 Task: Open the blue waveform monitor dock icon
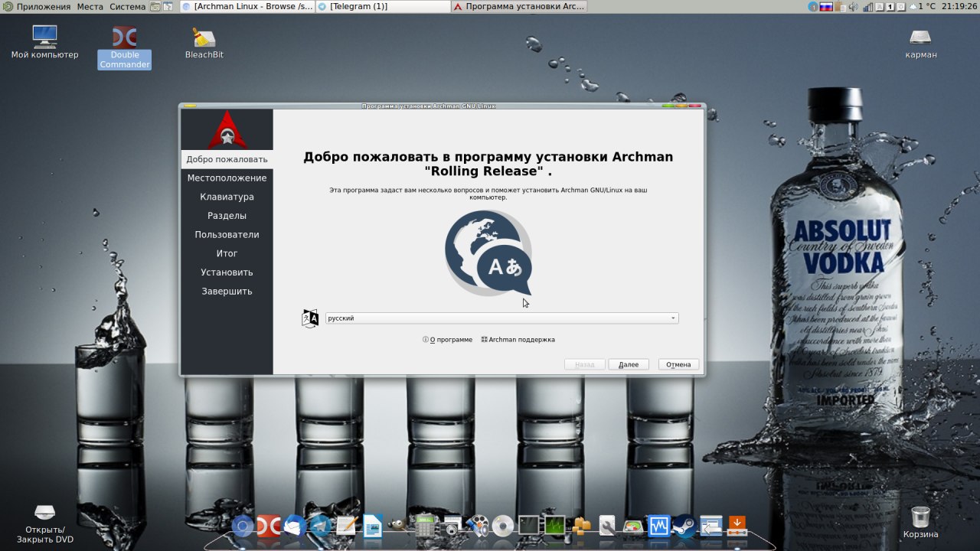pos(659,526)
